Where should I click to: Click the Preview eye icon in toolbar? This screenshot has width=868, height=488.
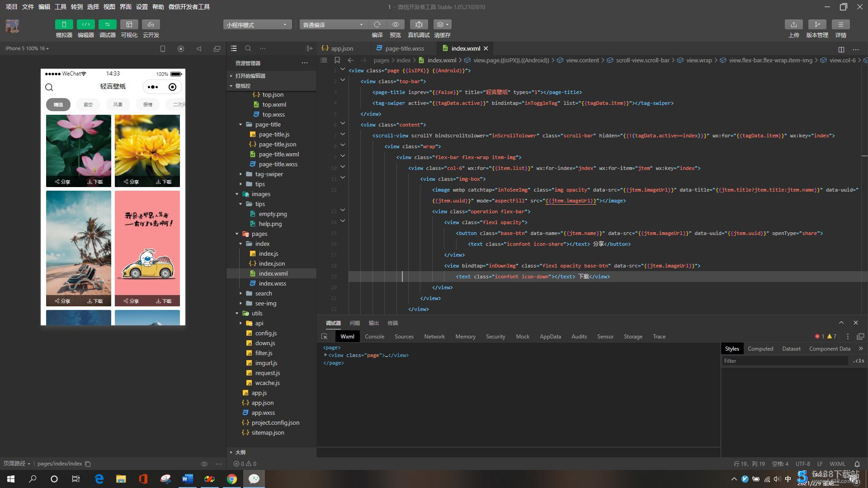point(395,24)
